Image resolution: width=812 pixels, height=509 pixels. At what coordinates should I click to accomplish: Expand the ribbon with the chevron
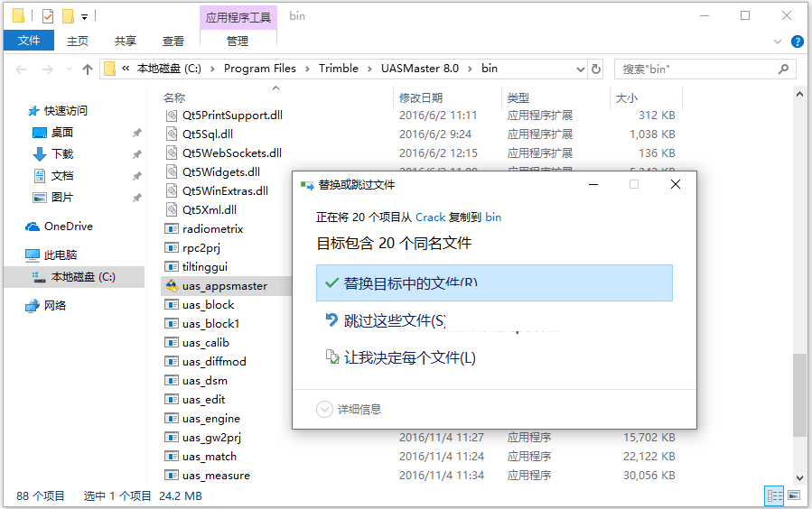778,42
